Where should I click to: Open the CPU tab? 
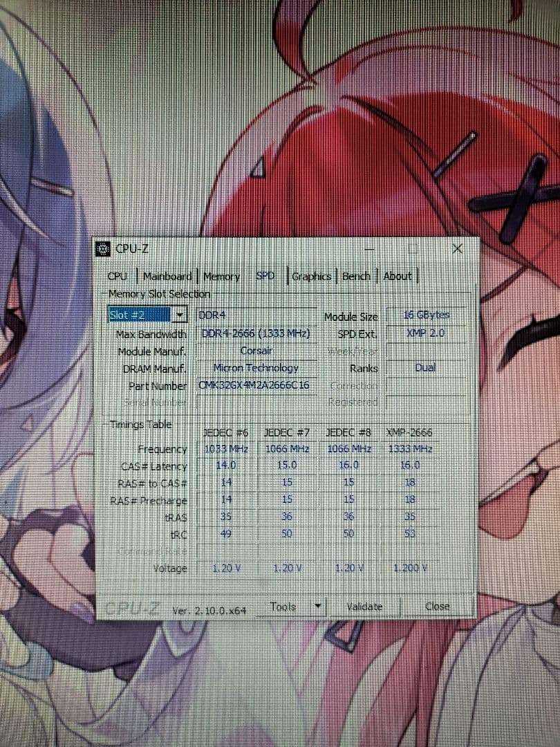pos(118,276)
